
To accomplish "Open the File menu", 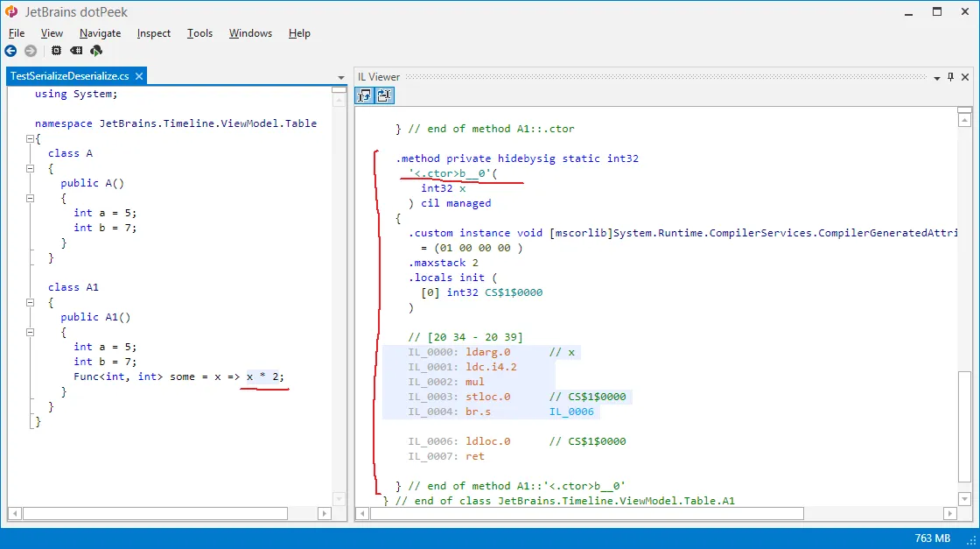I will point(17,33).
